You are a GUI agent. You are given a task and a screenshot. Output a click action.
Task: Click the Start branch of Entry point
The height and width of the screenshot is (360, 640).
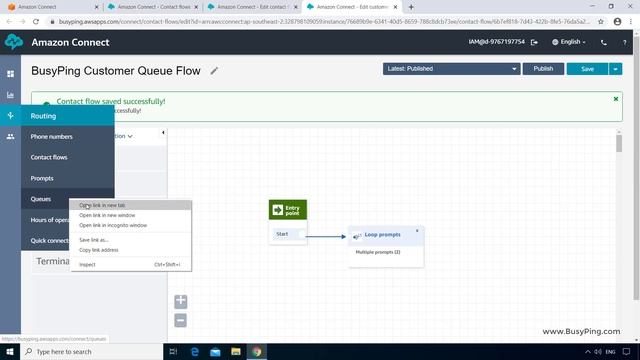click(288, 234)
